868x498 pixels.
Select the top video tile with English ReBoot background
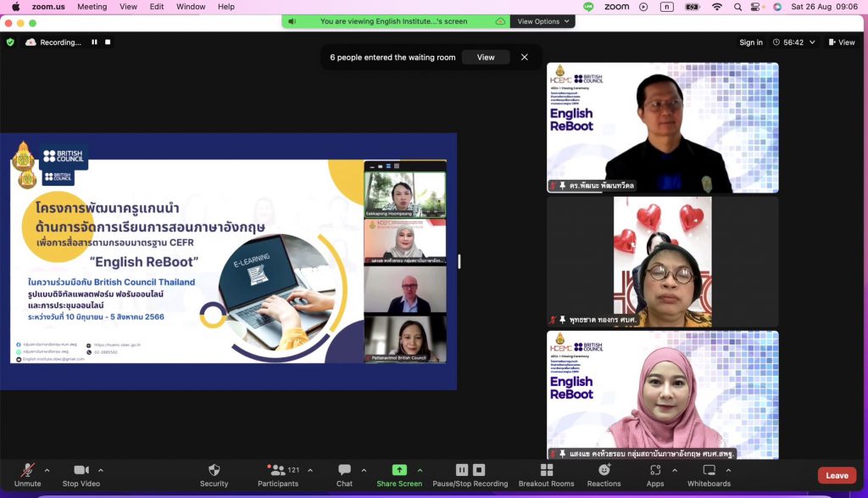click(x=663, y=128)
